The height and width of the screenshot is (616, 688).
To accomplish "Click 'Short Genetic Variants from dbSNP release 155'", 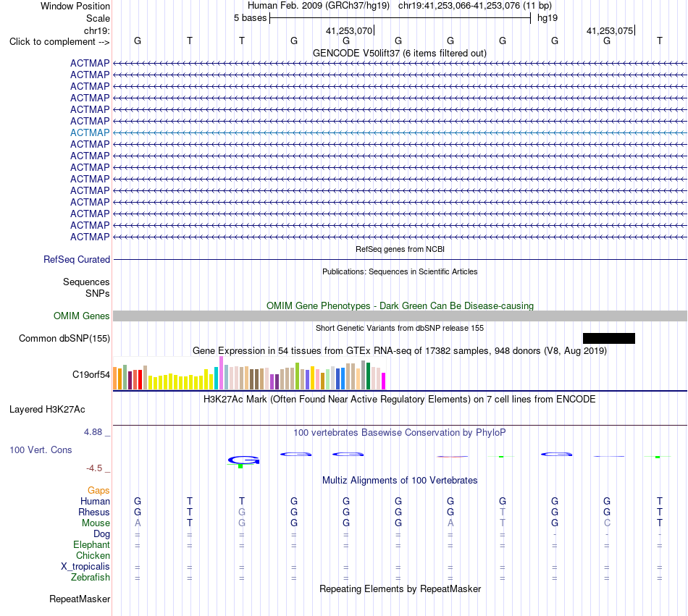I will [400, 328].
